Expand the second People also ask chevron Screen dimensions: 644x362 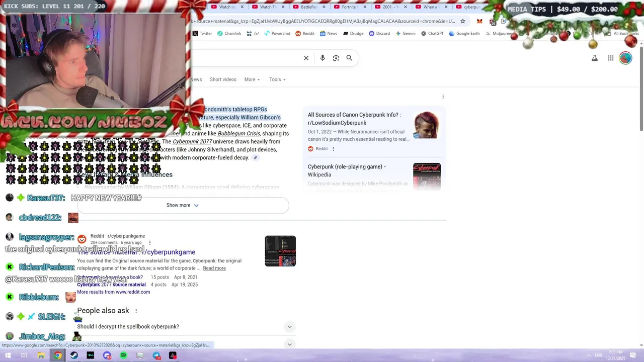pyautogui.click(x=289, y=344)
